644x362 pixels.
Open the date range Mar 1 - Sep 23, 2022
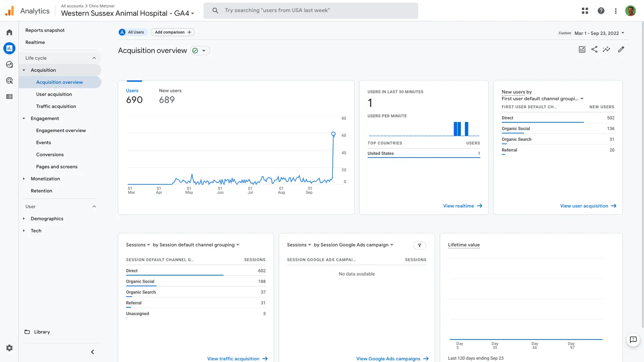599,33
